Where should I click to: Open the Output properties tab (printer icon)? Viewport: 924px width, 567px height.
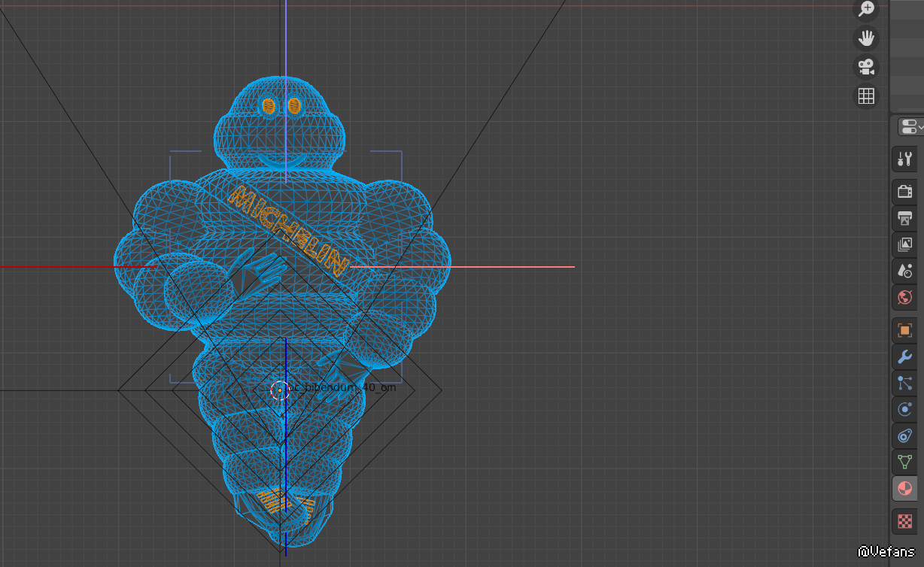[905, 218]
